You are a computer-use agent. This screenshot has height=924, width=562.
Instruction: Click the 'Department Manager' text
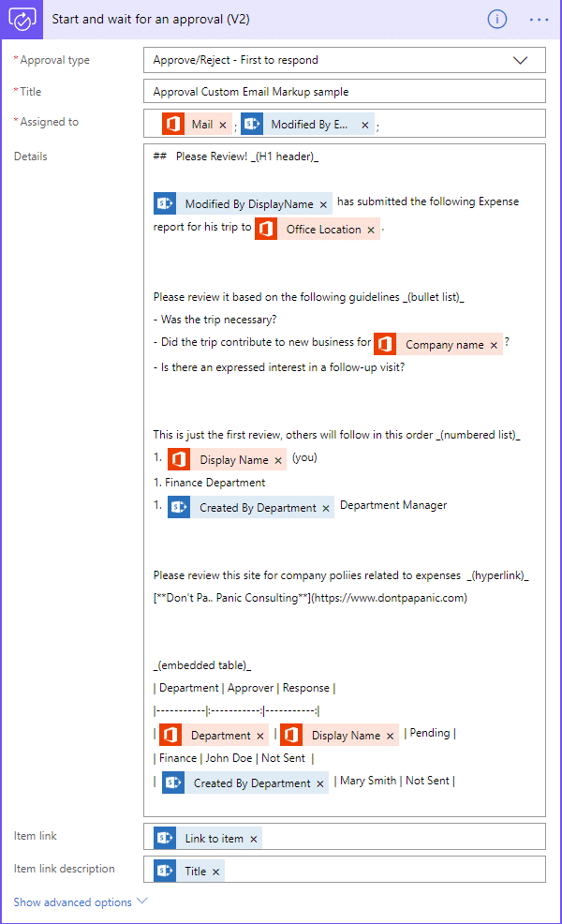click(x=393, y=506)
